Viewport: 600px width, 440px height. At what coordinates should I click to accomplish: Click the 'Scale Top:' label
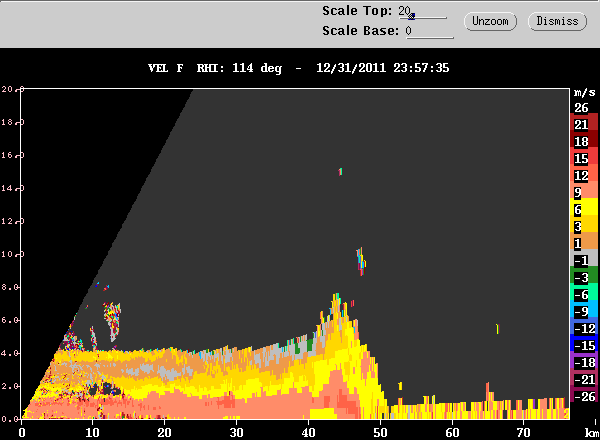(357, 11)
